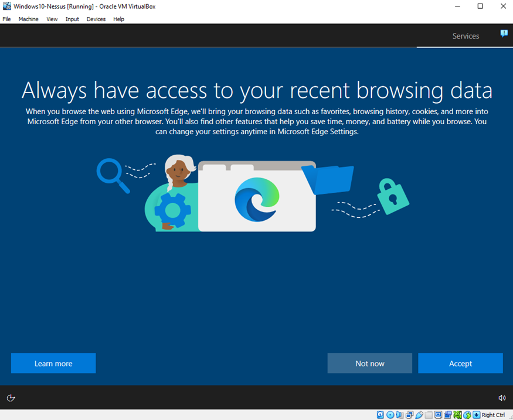The width and height of the screenshot is (513, 420).
Task: Click the Learn more button
Action: pos(53,363)
